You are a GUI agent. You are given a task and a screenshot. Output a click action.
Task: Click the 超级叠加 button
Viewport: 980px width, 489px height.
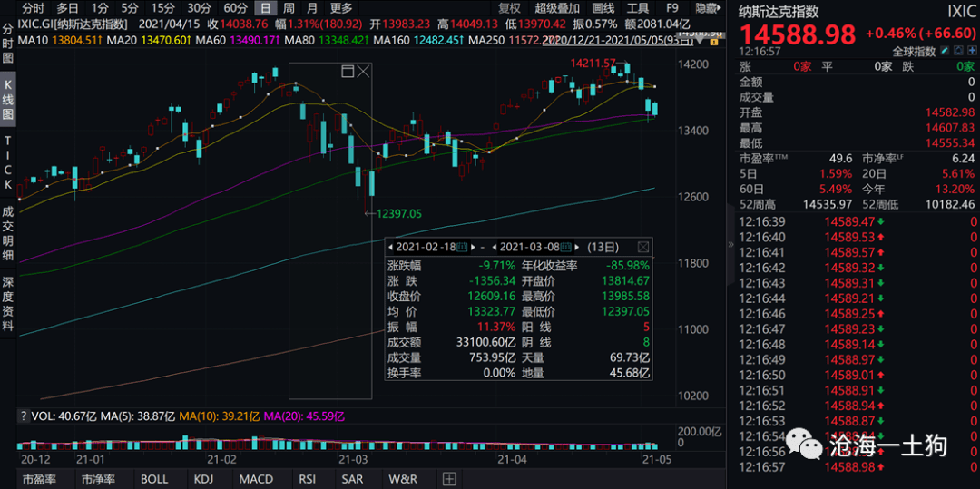point(556,8)
